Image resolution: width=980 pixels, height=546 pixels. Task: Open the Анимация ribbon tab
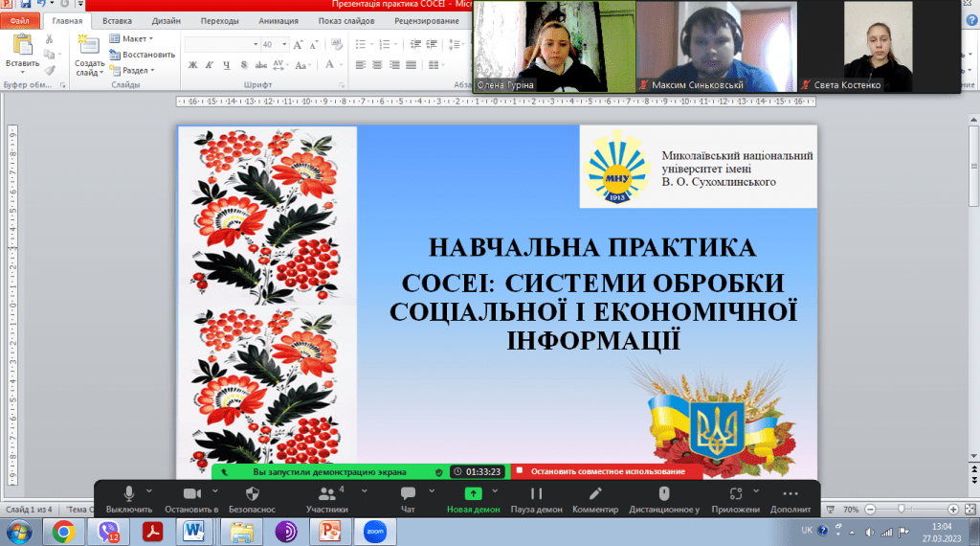278,20
